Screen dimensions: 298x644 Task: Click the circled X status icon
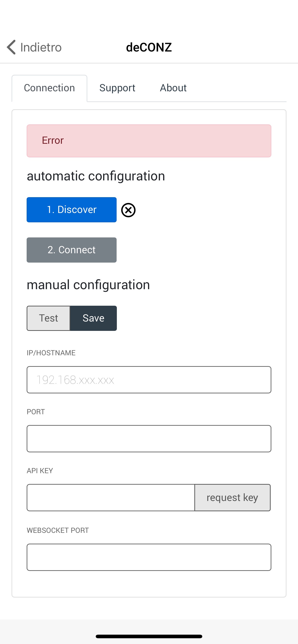(128, 210)
